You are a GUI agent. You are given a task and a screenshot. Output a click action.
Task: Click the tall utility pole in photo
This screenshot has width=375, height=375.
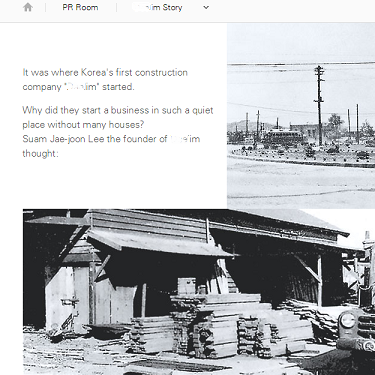click(319, 105)
